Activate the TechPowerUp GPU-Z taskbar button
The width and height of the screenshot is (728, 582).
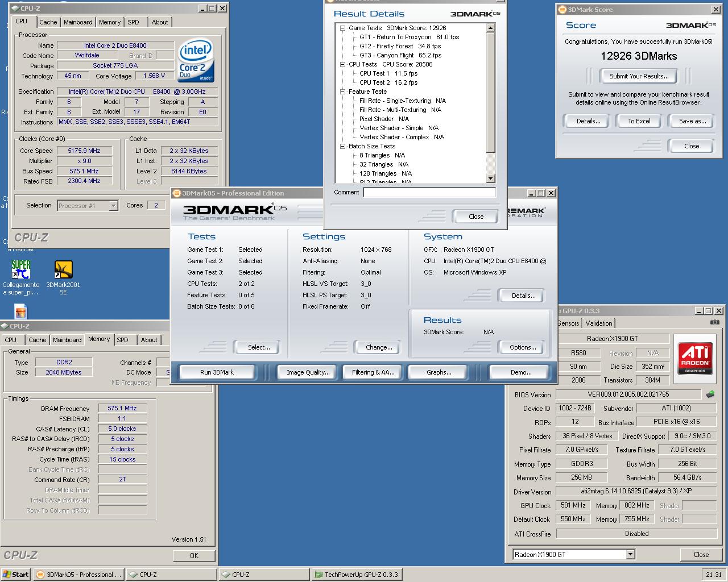pos(357,575)
